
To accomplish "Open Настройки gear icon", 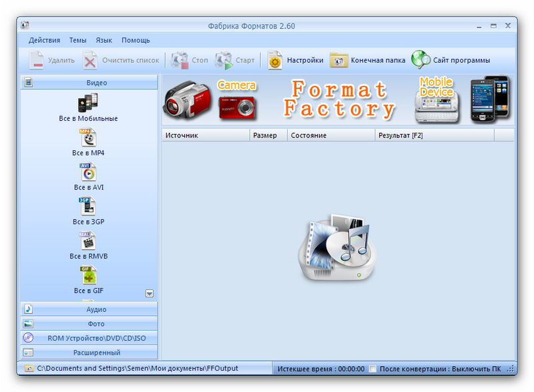I will [275, 60].
